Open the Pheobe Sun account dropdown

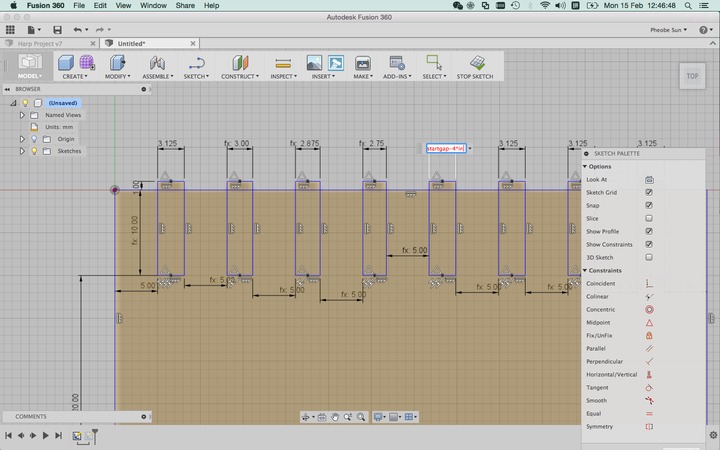[x=669, y=30]
